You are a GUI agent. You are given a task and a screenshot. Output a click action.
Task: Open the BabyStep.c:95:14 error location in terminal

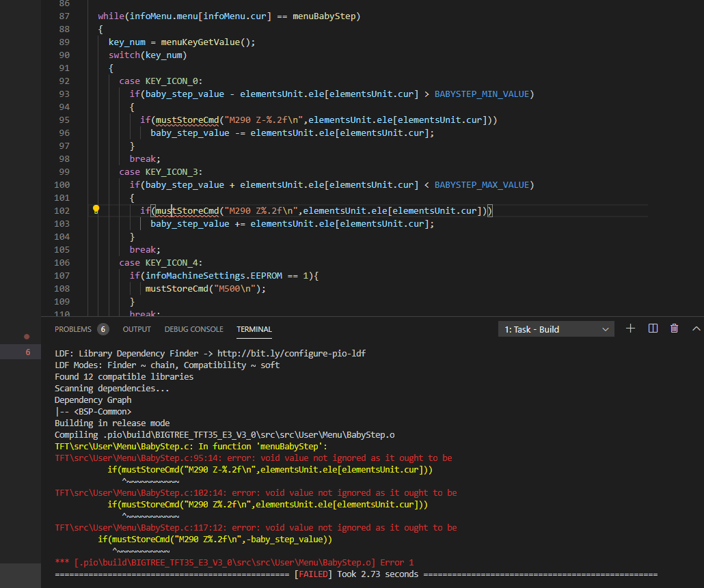(x=139, y=458)
